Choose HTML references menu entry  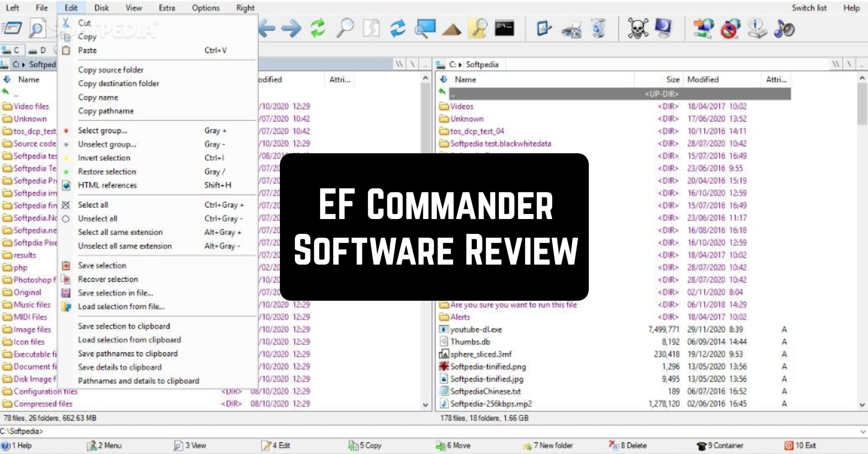tap(158, 185)
